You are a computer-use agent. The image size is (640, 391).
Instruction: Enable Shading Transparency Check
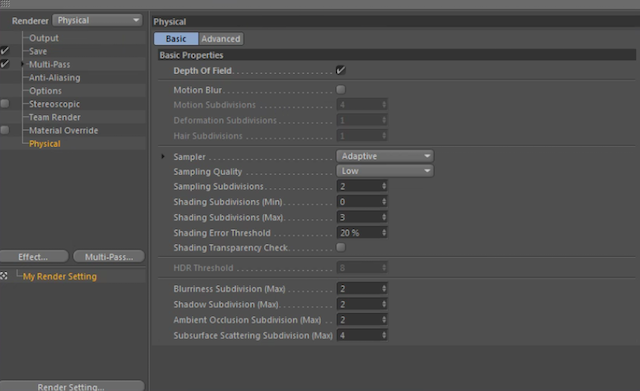click(341, 247)
